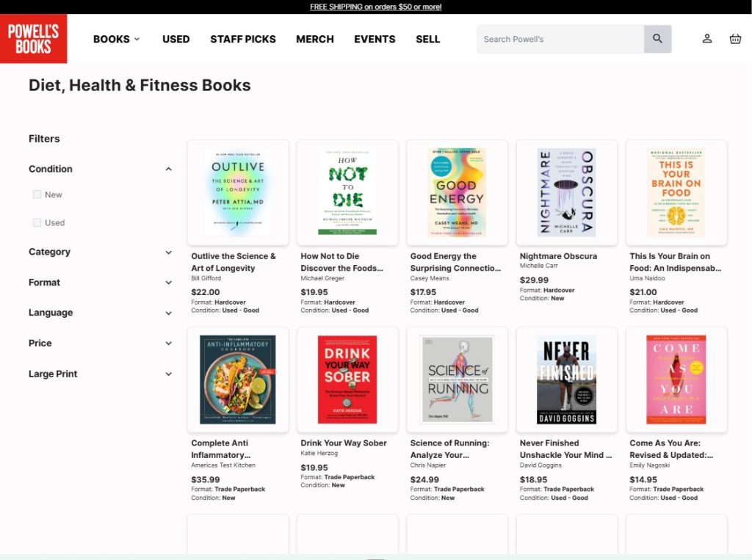Image resolution: width=752 pixels, height=560 pixels.
Task: Click the Come As You Are title
Action: coord(671,449)
